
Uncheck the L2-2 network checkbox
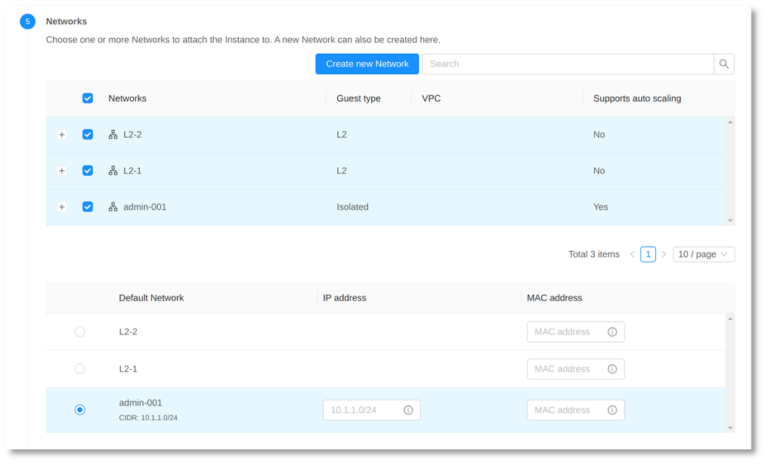88,134
